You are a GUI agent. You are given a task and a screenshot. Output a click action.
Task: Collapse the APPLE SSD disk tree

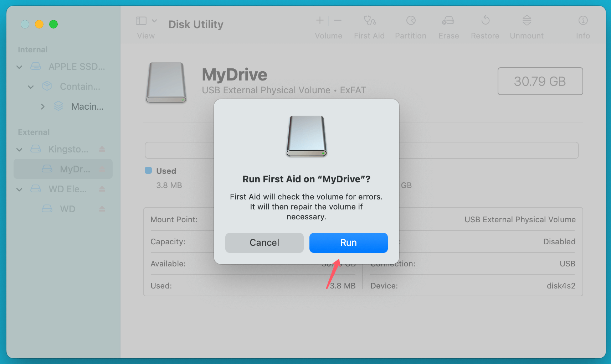tap(20, 67)
